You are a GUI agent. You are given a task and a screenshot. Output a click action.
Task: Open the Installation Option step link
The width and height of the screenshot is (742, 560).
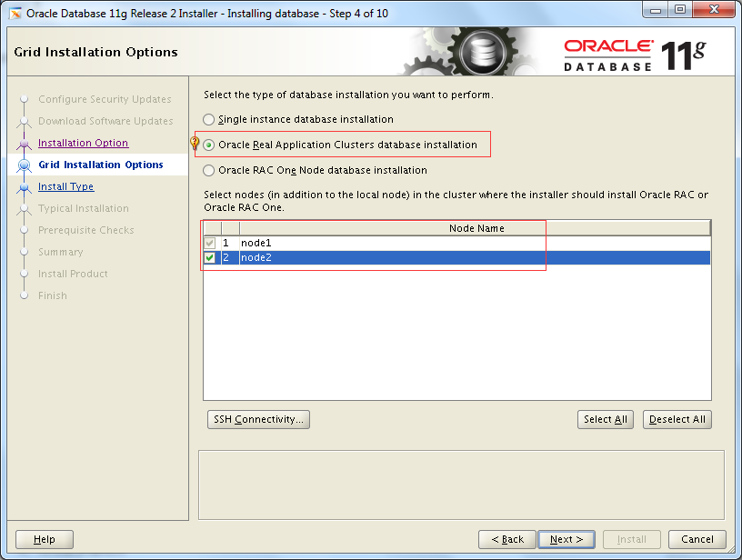tap(84, 143)
